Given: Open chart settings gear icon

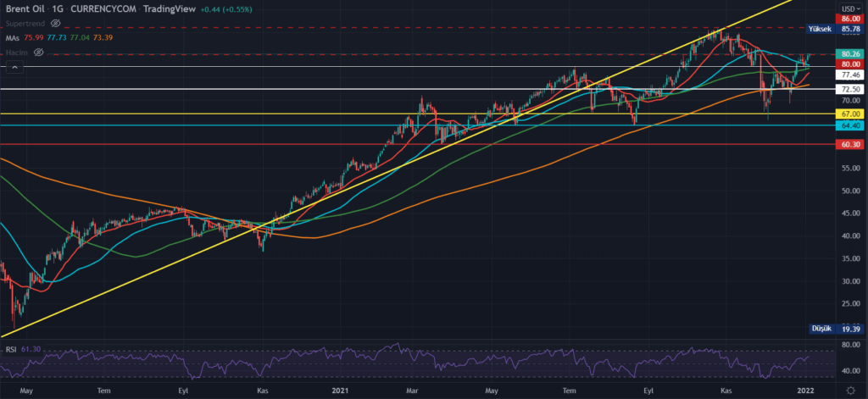Looking at the screenshot, I should click(x=850, y=391).
